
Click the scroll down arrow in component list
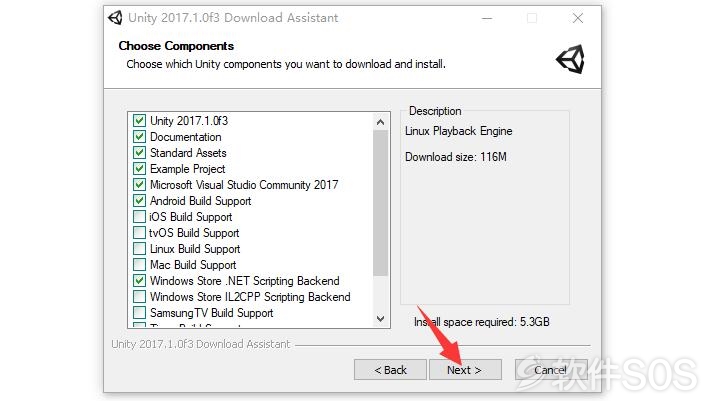click(x=380, y=319)
